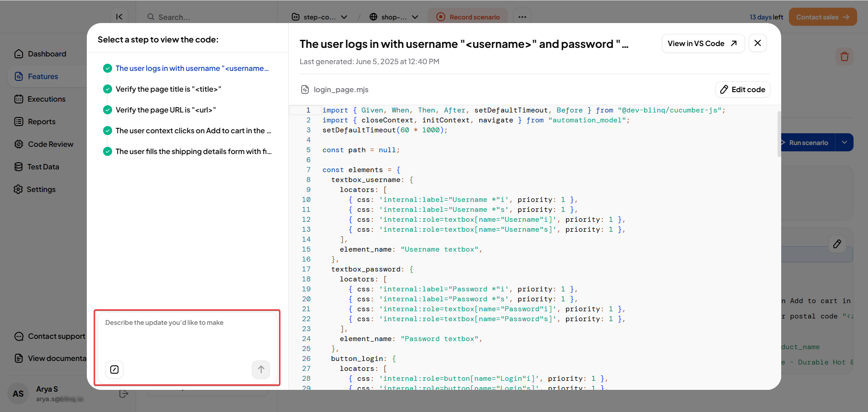Select step "Verify the page URL is"

coord(165,110)
